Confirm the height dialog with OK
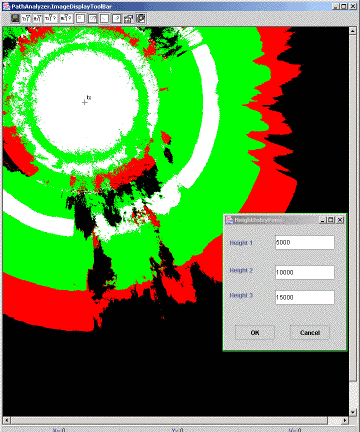Image resolution: width=360 pixels, height=432 pixels. [x=255, y=333]
